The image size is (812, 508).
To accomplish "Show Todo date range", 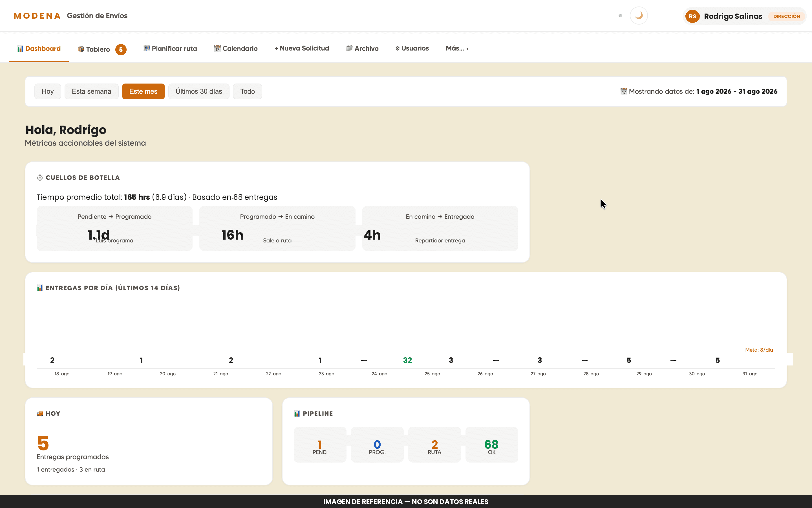I will pos(247,91).
